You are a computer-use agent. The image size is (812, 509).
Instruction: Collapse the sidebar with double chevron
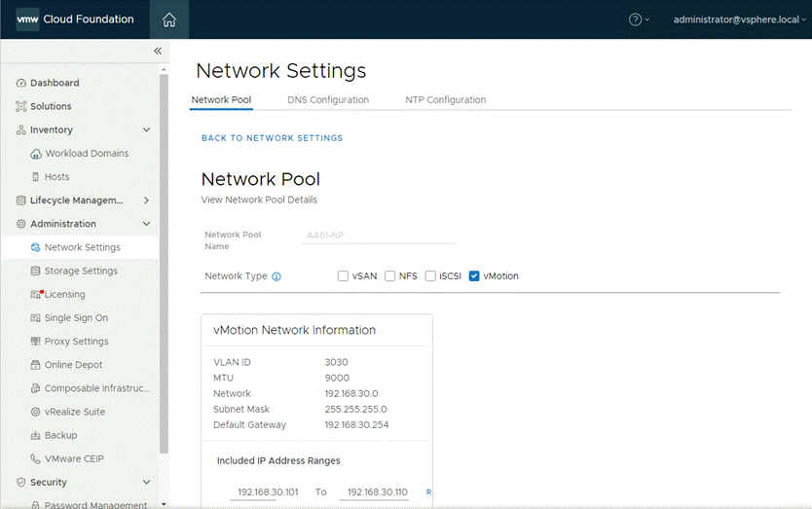click(x=158, y=51)
